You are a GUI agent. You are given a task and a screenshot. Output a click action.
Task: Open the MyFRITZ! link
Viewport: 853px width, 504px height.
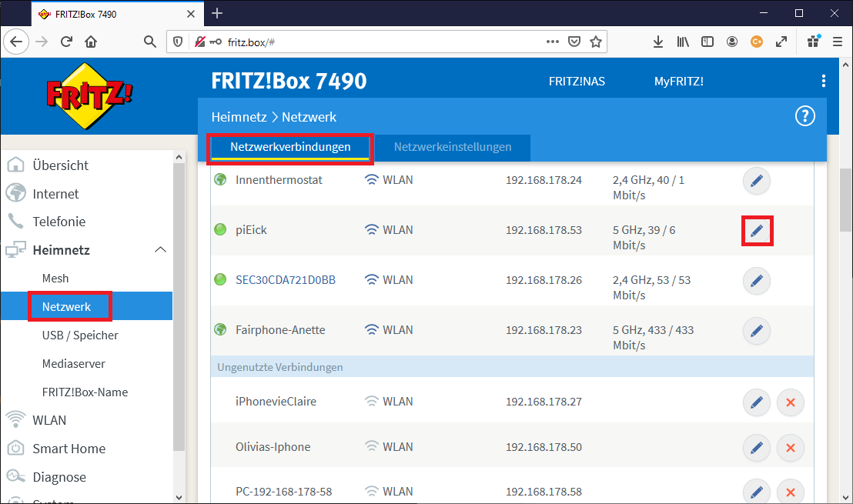click(678, 82)
